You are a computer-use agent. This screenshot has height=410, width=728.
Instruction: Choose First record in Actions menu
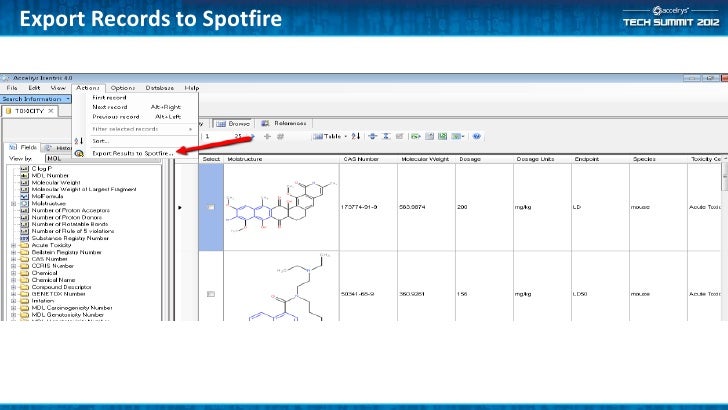(x=136, y=98)
